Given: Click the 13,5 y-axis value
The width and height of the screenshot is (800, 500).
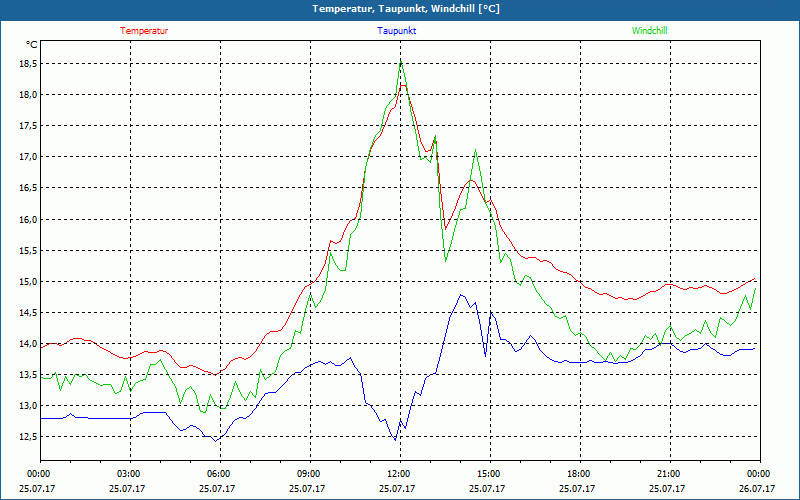Looking at the screenshot, I should (x=28, y=375).
